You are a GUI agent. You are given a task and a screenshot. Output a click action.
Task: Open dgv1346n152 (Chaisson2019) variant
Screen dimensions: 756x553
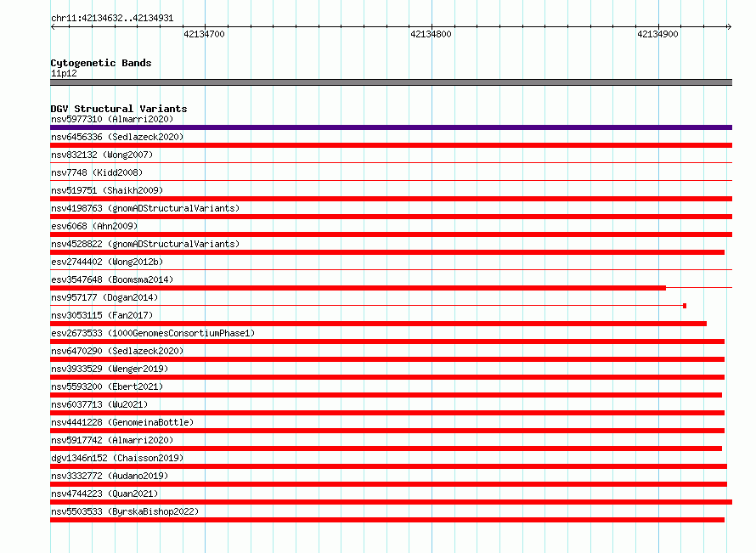[117, 458]
